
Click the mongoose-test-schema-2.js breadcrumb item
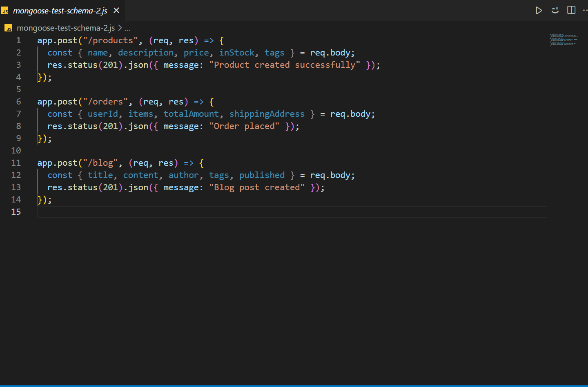[x=65, y=28]
